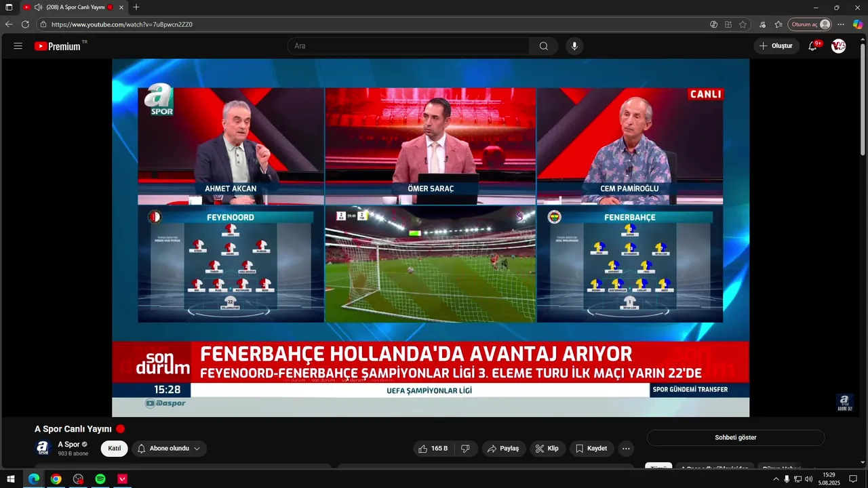Open browser favorites list icon
The width and height of the screenshot is (868, 488).
coord(778,24)
